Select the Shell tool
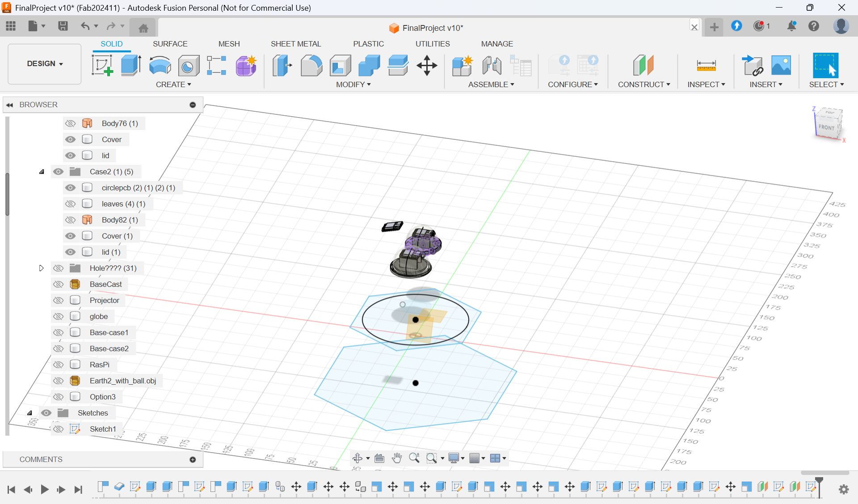 click(x=340, y=65)
